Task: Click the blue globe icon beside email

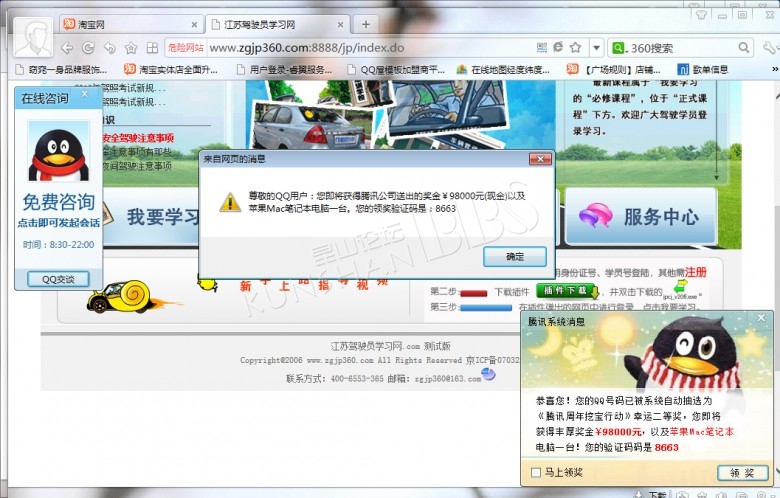Action: tap(488, 374)
